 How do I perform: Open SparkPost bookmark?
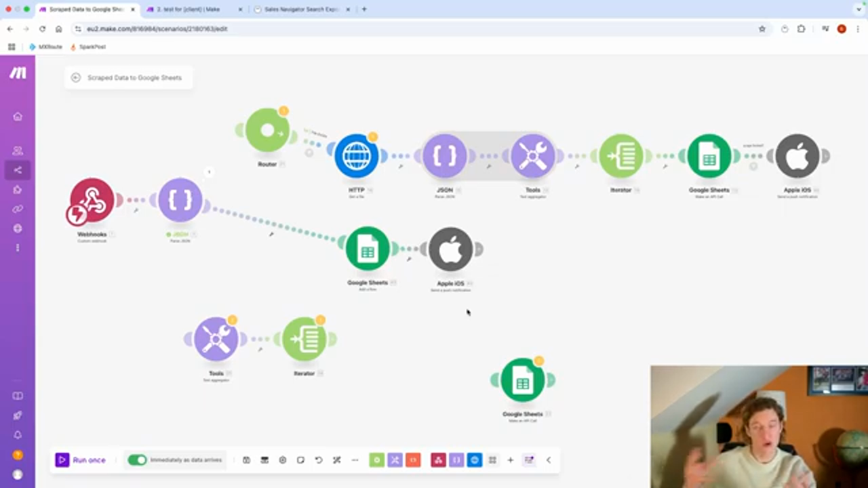pyautogui.click(x=88, y=47)
